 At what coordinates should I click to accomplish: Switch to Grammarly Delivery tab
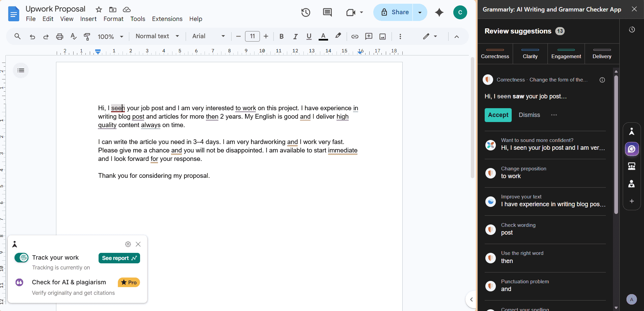pos(602,54)
